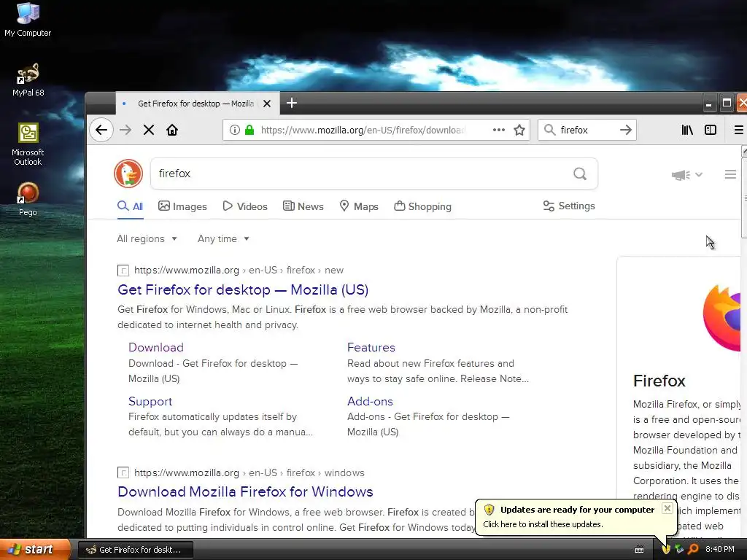
Task: Click the page vertical scrollbar thumb
Action: pyautogui.click(x=744, y=198)
